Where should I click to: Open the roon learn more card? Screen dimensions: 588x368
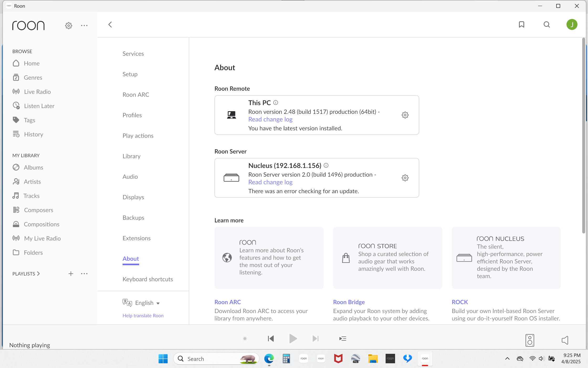[269, 258]
